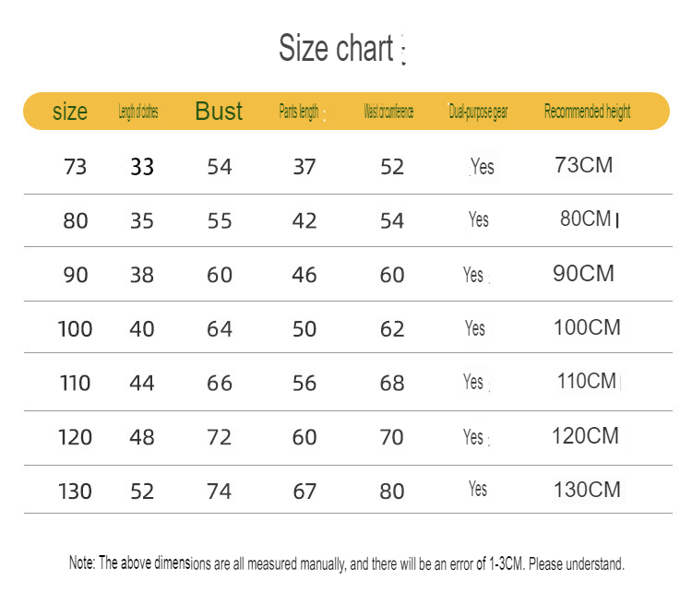Select the "Waist circumference" header

(x=388, y=113)
